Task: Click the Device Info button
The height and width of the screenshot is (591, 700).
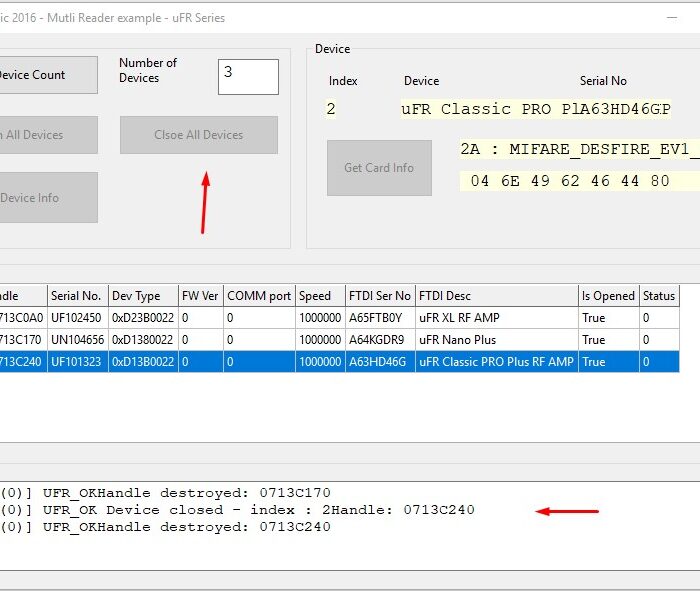Action: pos(48,197)
